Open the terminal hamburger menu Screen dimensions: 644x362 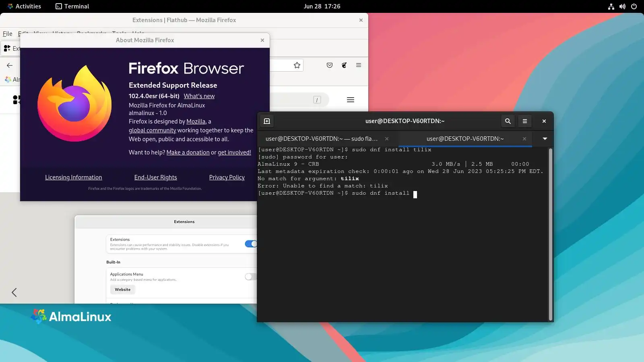click(x=525, y=121)
